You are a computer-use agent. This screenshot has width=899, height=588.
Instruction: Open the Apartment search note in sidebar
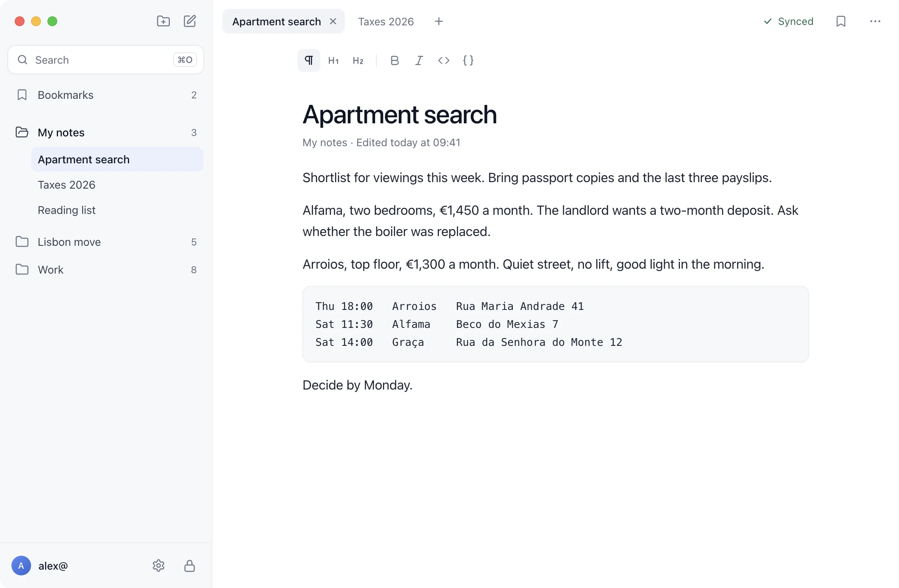point(117,159)
